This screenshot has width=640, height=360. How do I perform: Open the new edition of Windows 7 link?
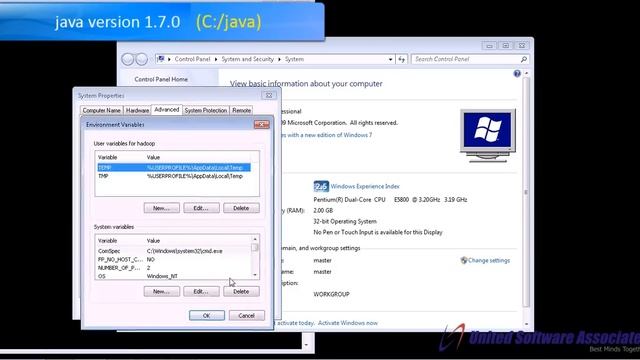point(327,135)
